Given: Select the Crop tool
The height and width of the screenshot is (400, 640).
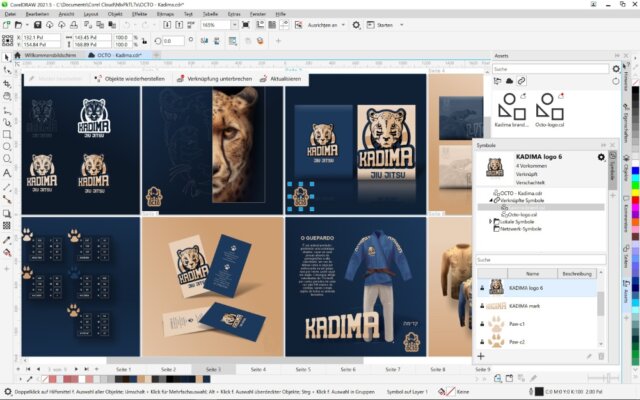Looking at the screenshot, I should 7,84.
